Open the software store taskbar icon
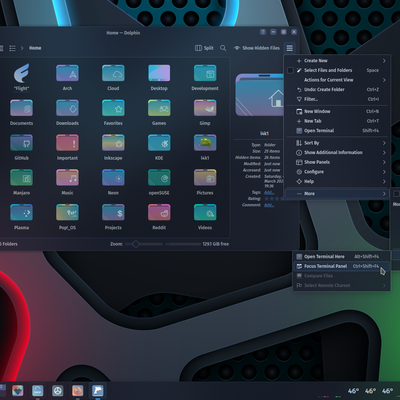Image resolution: width=400 pixels, height=400 pixels. (x=38, y=390)
